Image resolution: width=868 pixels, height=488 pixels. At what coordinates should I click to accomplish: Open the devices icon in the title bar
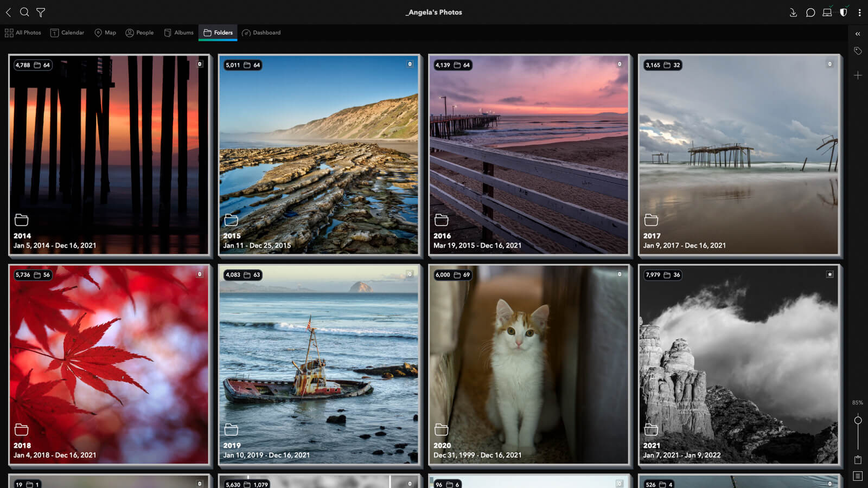[x=827, y=12]
